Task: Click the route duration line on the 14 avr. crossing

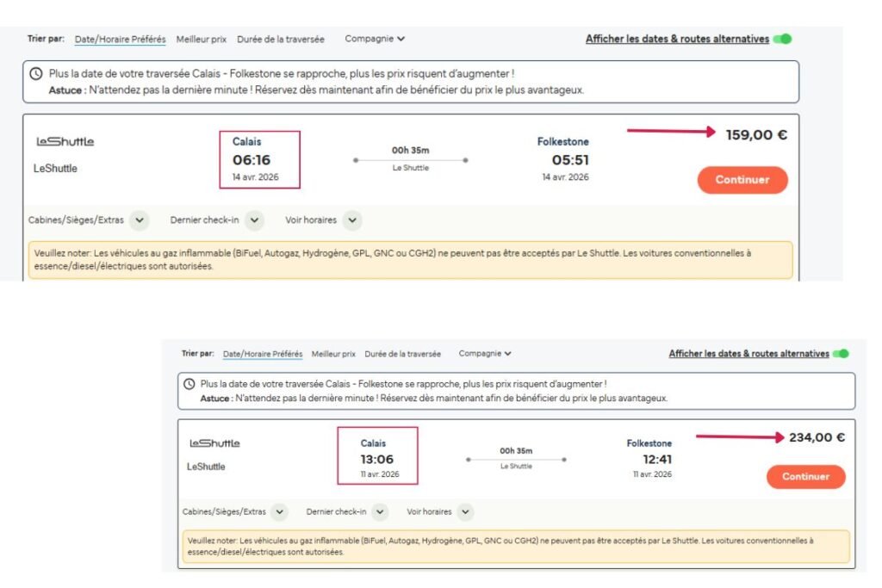Action: [410, 160]
